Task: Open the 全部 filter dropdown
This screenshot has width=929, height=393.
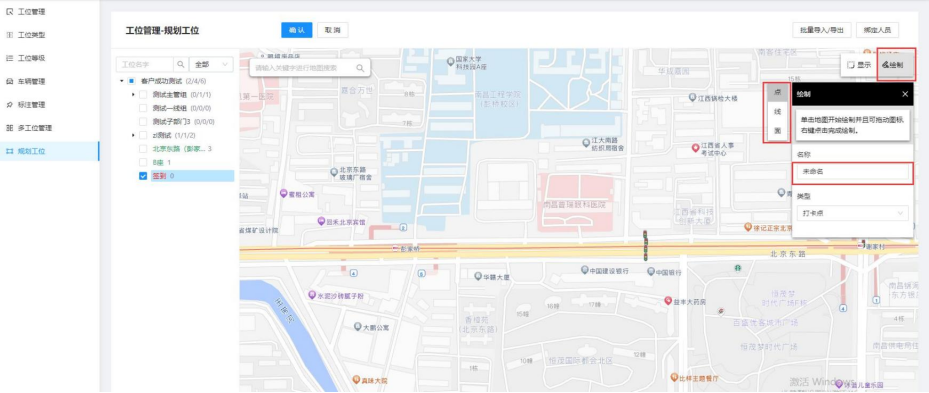Action: pos(211,64)
